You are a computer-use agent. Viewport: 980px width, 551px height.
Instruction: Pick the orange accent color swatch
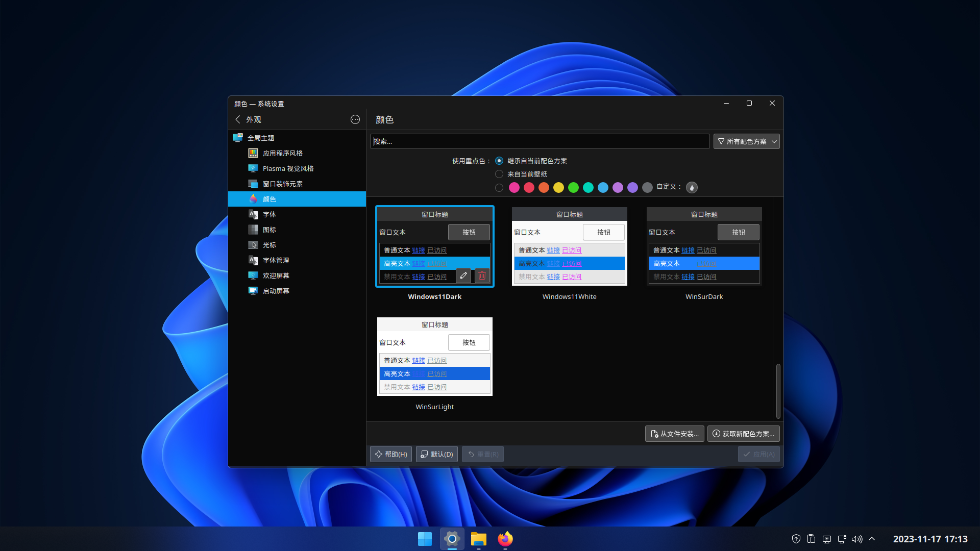544,187
